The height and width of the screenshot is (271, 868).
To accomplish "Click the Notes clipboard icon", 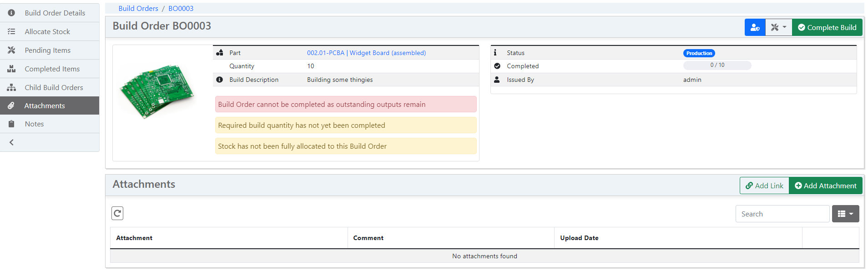I will [x=11, y=124].
